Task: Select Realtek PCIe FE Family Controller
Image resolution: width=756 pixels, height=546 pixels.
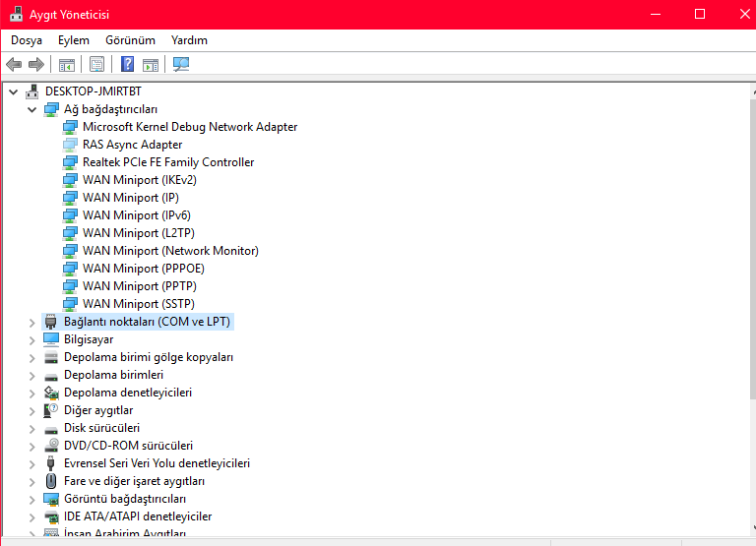Action: [x=168, y=162]
